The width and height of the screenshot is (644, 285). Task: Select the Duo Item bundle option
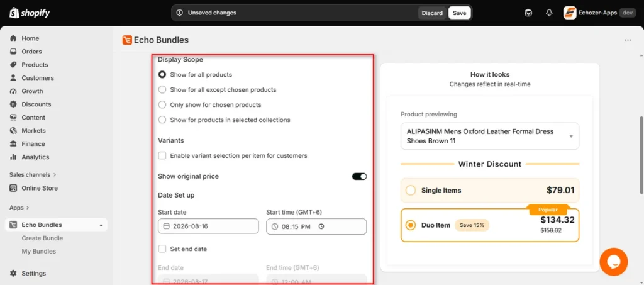pos(490,225)
